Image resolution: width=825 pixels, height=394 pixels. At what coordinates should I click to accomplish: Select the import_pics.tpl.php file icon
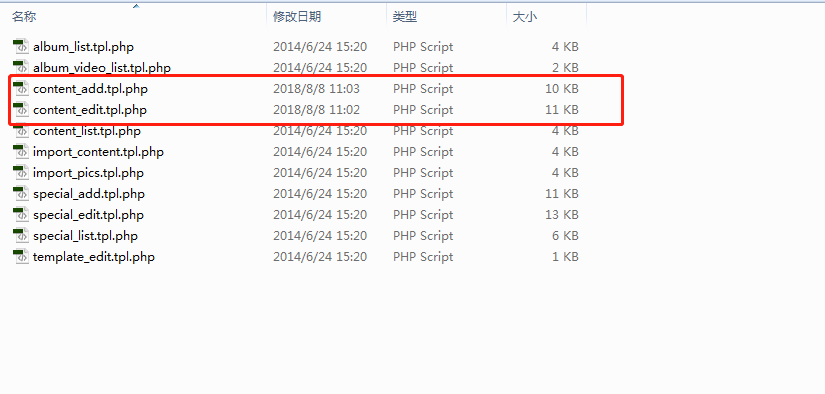click(21, 173)
